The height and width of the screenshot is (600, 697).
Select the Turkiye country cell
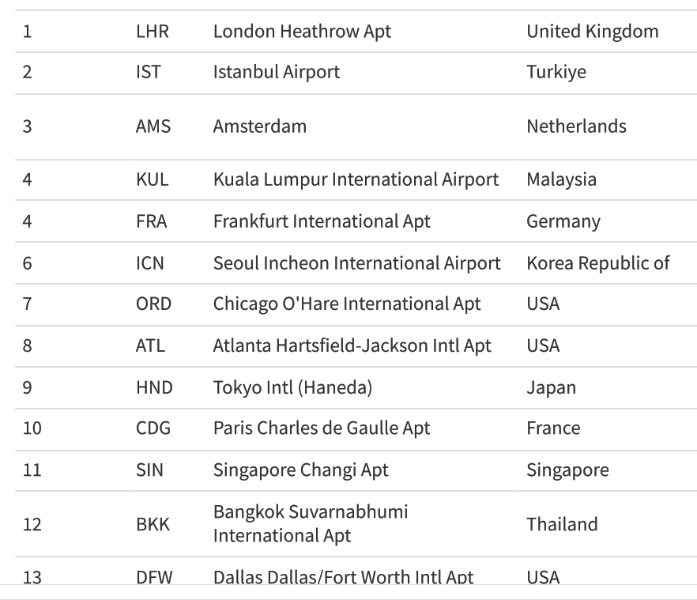tap(556, 72)
